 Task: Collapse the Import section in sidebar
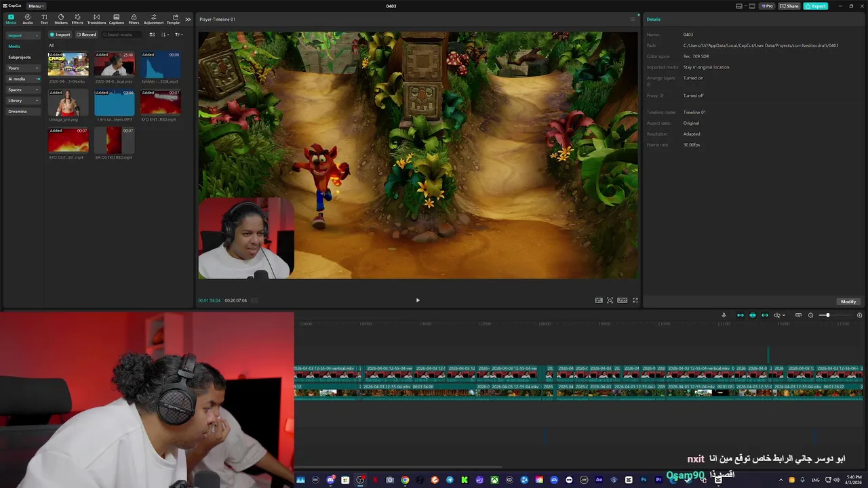tap(23, 35)
